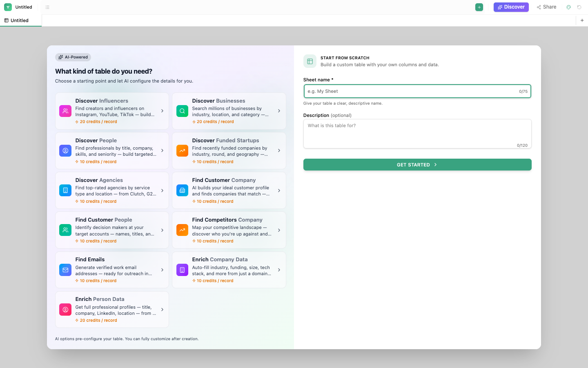Screen dimensions: 588x368
Task: Expand Enrich Company Data chevron
Action: tap(279, 270)
